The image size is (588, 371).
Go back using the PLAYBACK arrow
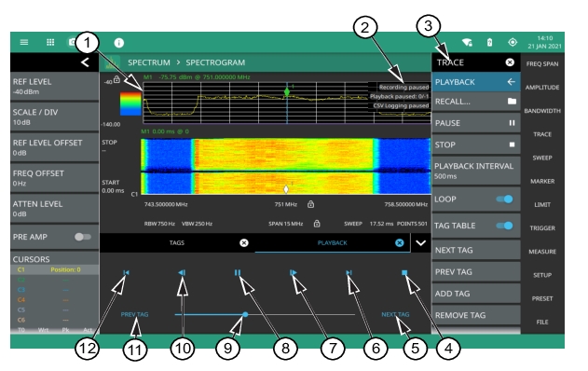pos(512,82)
